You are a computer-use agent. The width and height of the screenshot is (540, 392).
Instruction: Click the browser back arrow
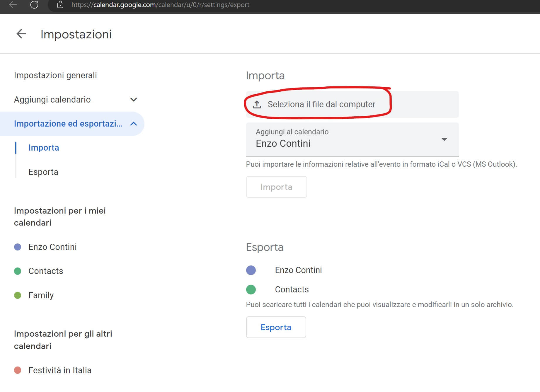click(13, 5)
